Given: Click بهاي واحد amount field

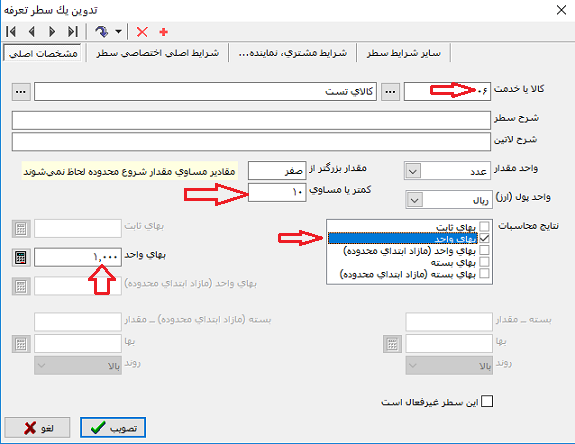Looking at the screenshot, I should coord(78,257).
